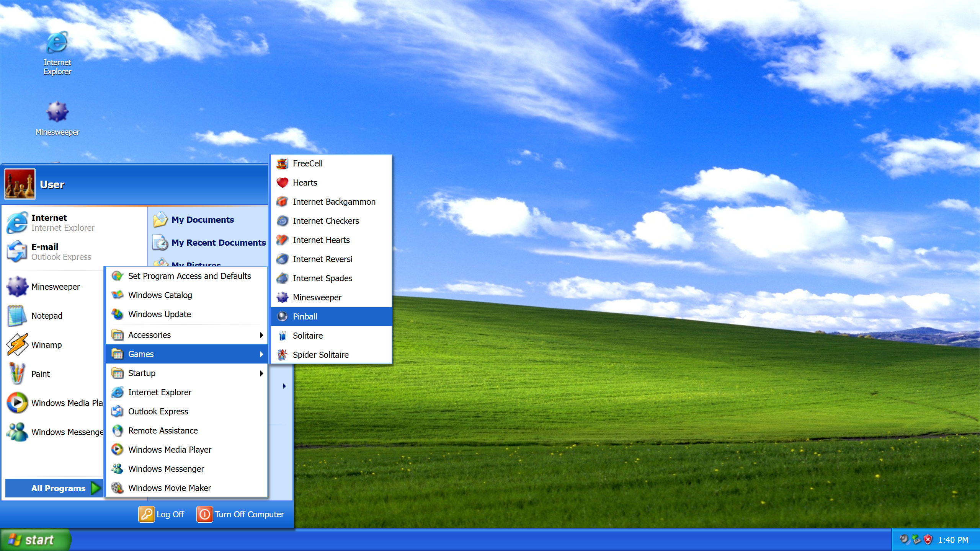980x551 pixels.
Task: Click the User account chess picture
Action: 20,184
